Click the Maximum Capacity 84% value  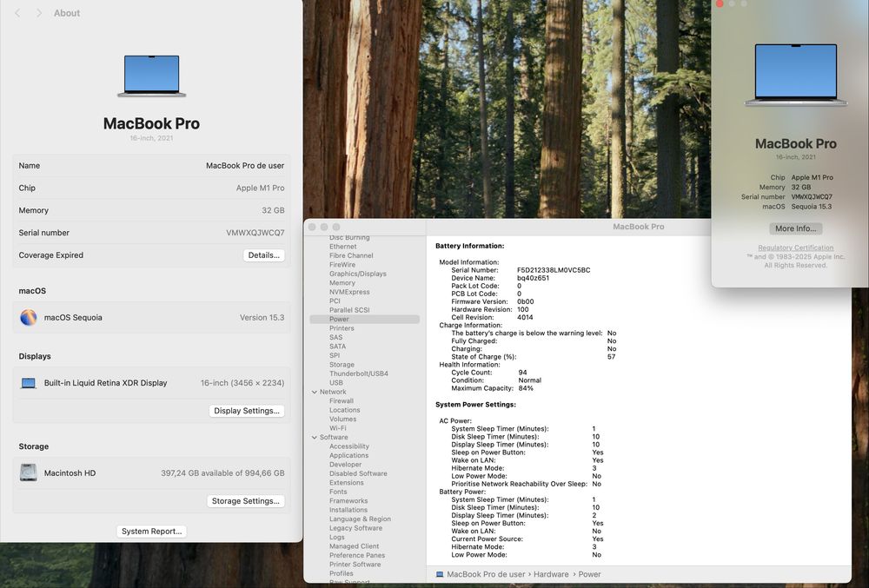pos(526,388)
